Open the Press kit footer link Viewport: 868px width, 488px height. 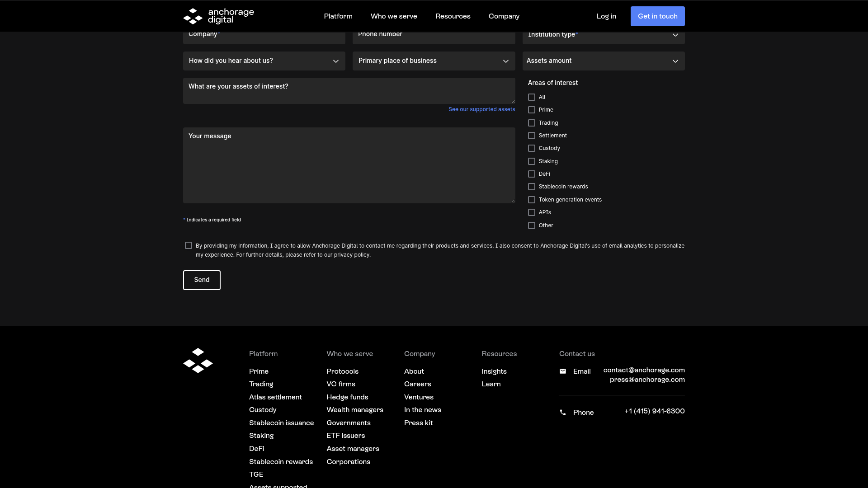pyautogui.click(x=418, y=423)
